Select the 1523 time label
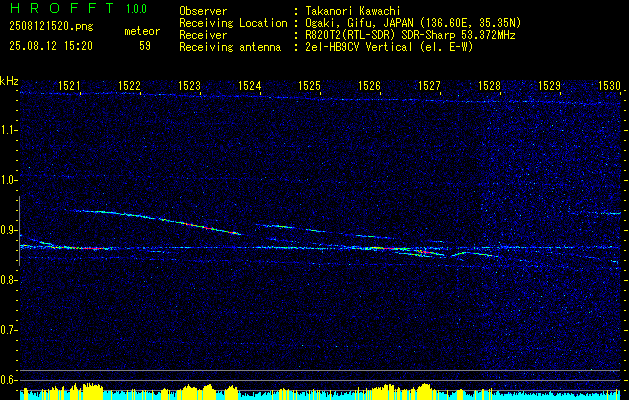This screenshot has height=400, width=629. click(x=189, y=85)
